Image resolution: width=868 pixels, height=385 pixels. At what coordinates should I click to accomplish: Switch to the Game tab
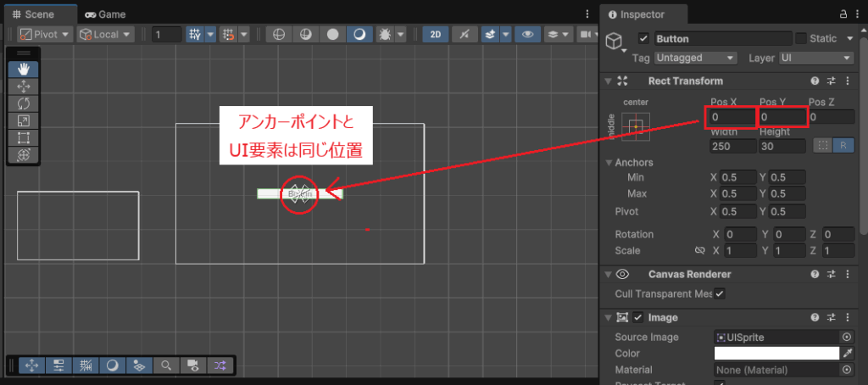[105, 14]
